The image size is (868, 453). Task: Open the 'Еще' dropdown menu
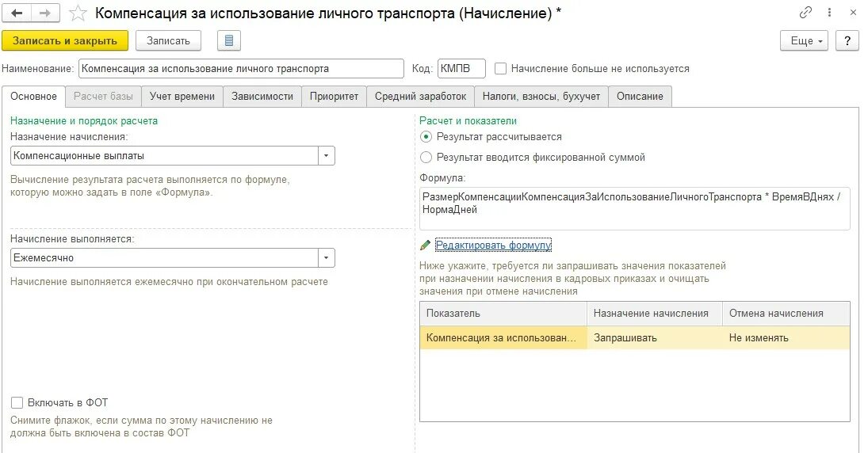pos(807,41)
